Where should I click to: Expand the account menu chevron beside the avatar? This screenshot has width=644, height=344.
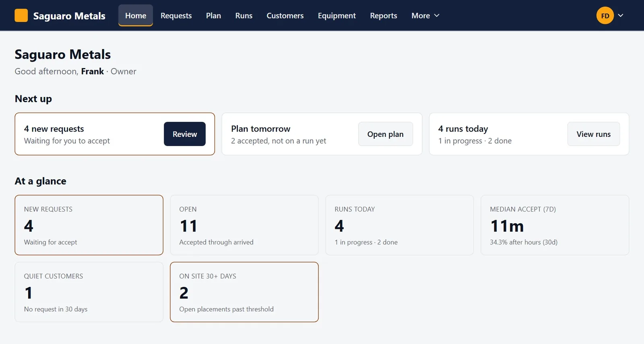(x=621, y=15)
